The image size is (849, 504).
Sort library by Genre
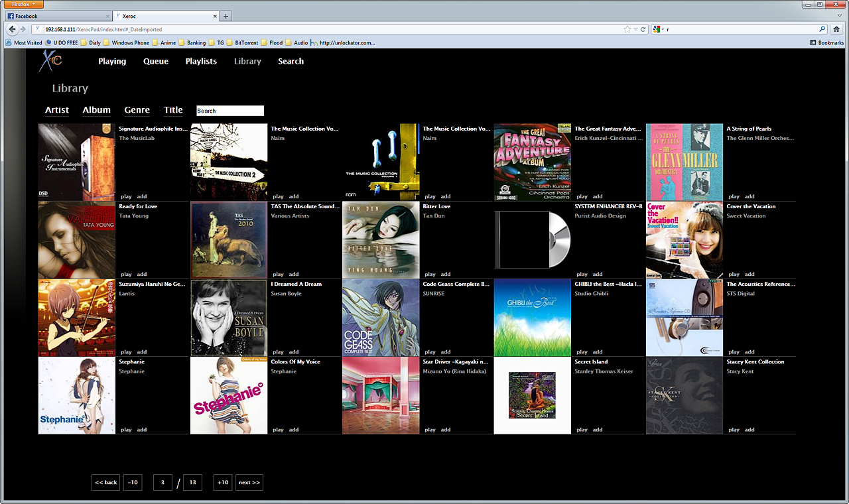point(137,110)
